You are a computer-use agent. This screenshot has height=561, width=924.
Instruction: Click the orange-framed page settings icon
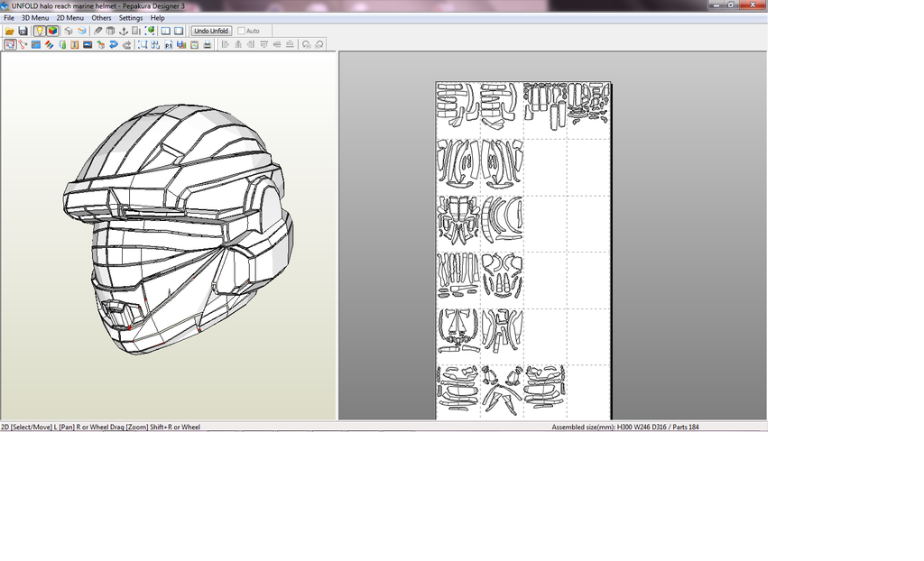point(195,44)
